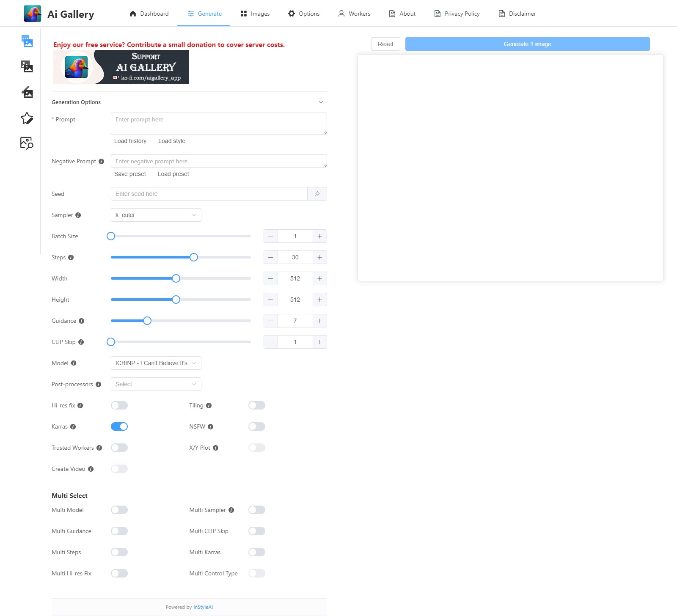The image size is (677, 616).
Task: Increase Batch Size with plus button
Action: tap(319, 236)
